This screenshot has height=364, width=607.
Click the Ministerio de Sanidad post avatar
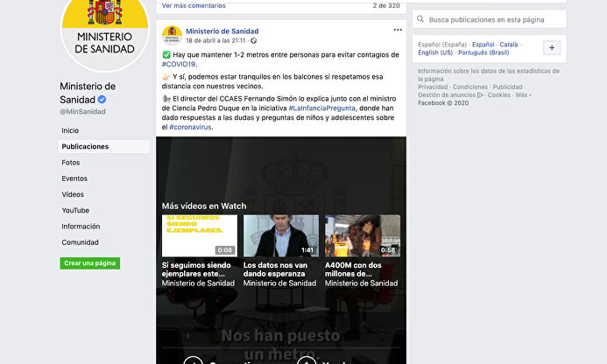click(x=172, y=36)
